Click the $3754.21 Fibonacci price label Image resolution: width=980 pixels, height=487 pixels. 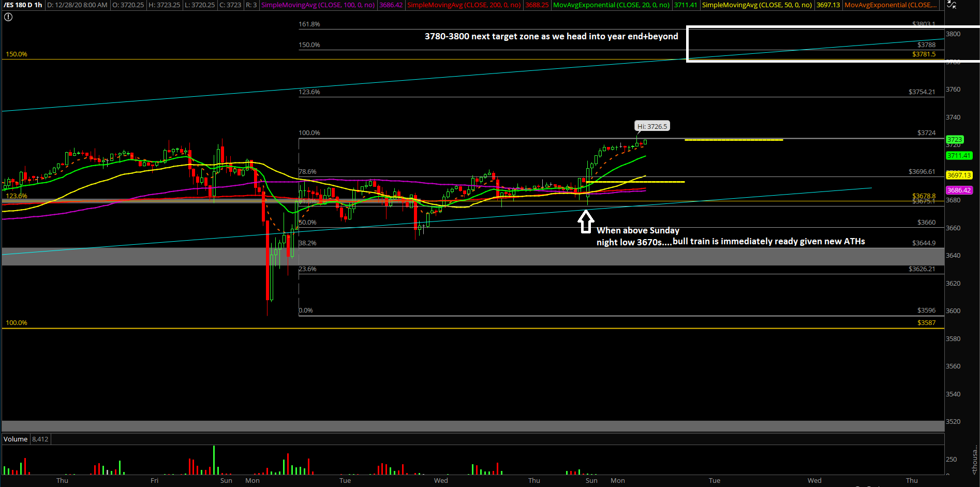(922, 92)
